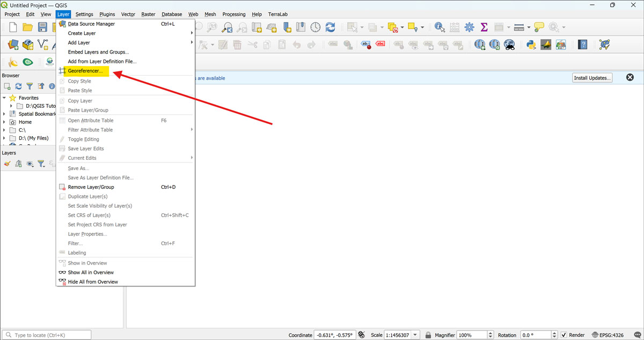Open Data Source Manager menu entry
This screenshot has width=644, height=340.
tap(126, 24)
